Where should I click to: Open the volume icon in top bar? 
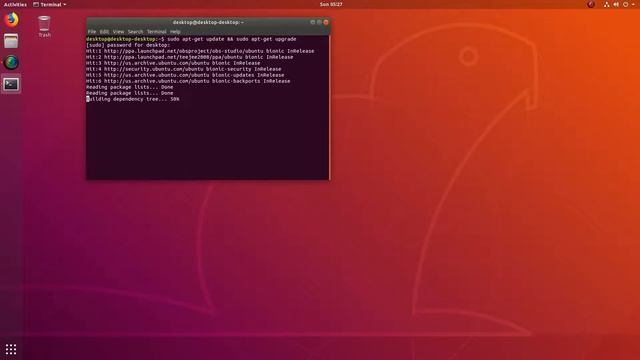[616, 4]
